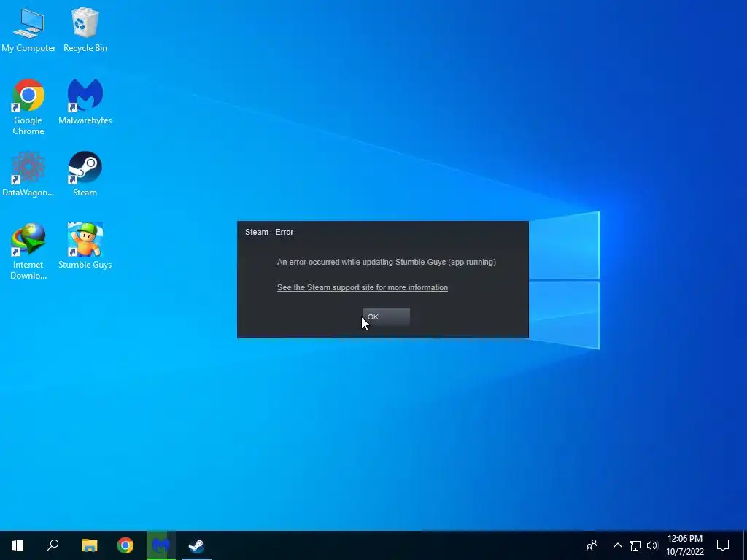Open File Explorer from the taskbar
The image size is (747, 560).
[89, 545]
